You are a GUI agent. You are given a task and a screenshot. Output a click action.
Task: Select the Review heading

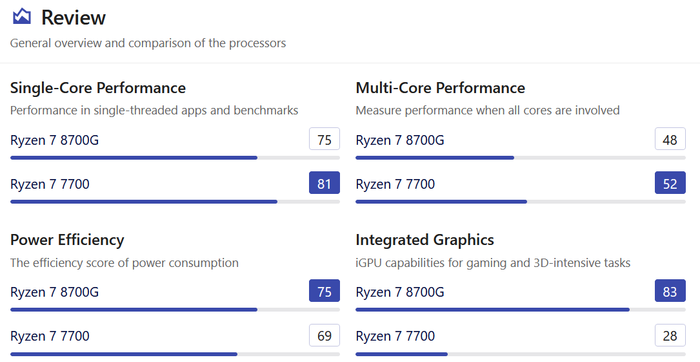[74, 18]
